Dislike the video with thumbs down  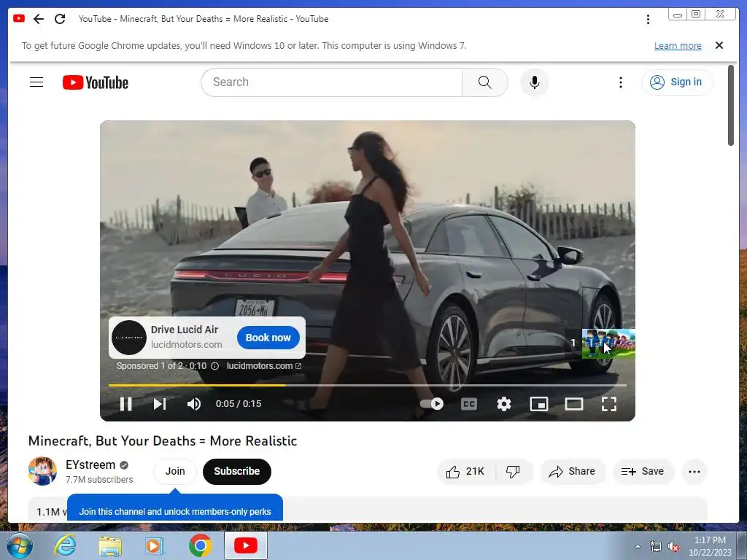(x=514, y=472)
